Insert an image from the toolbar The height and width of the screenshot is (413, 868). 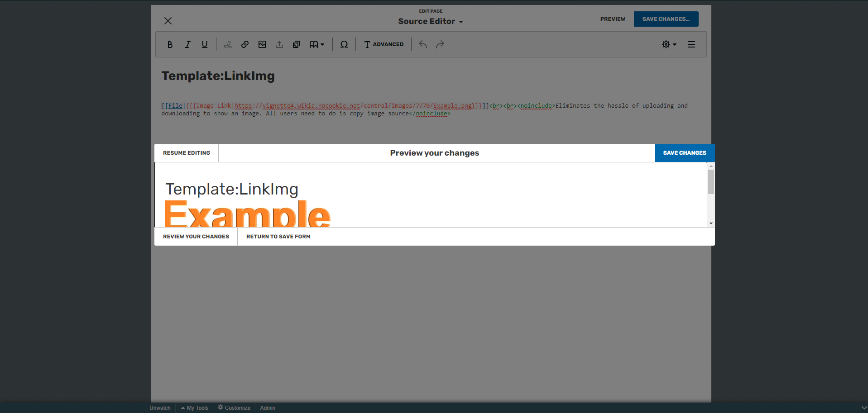click(262, 44)
